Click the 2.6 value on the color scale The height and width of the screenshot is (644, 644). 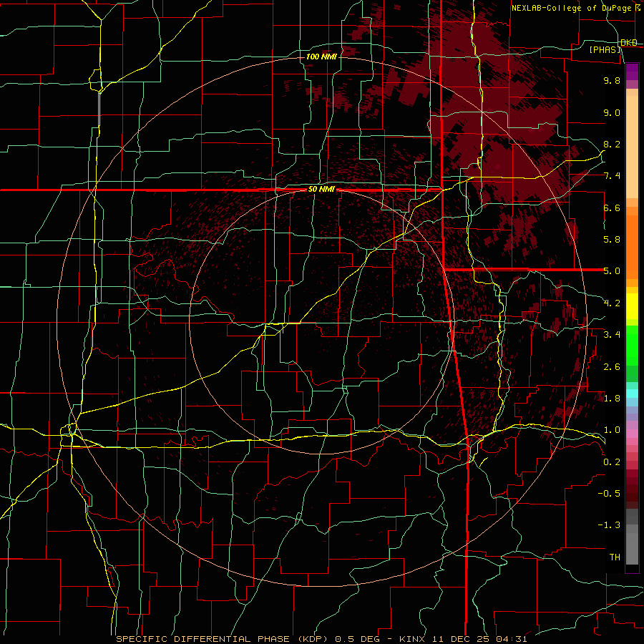coord(612,367)
